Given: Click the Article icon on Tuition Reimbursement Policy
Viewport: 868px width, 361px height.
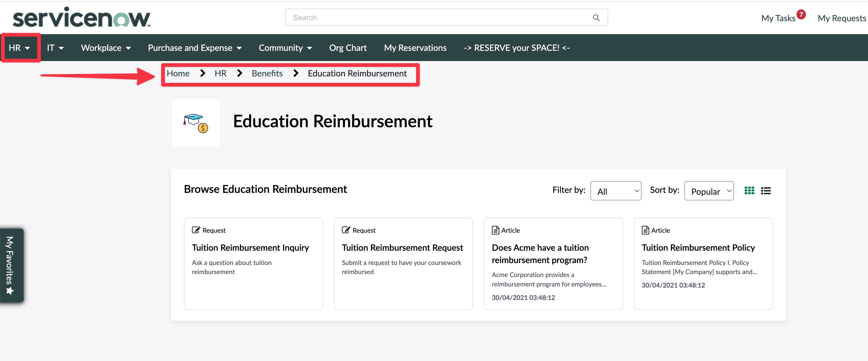Looking at the screenshot, I should (x=645, y=230).
